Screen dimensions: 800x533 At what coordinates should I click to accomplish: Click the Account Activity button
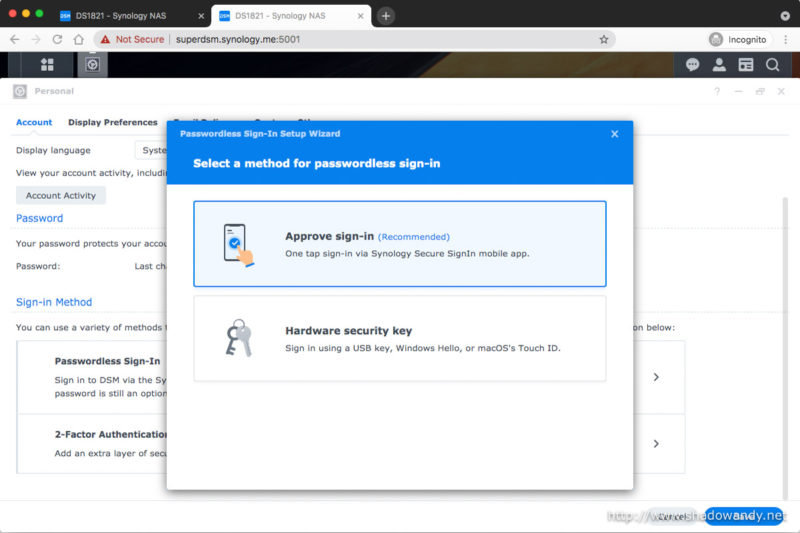click(61, 195)
